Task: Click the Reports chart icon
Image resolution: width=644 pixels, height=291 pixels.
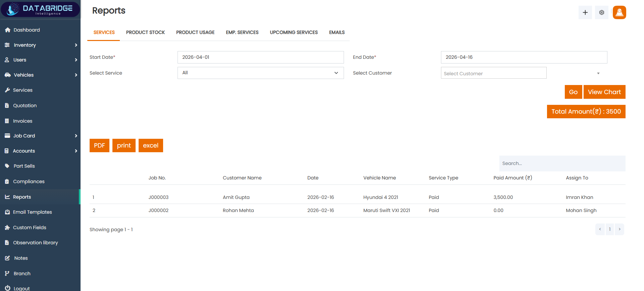Action: pos(7,197)
